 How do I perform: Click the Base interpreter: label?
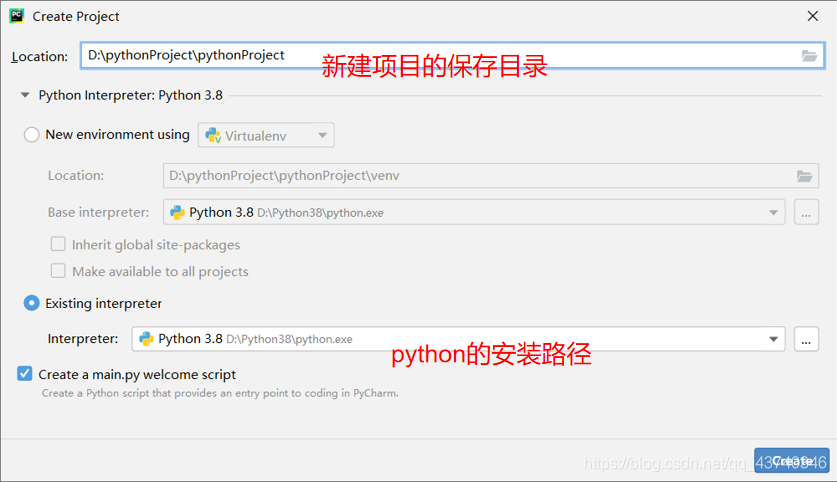point(98,212)
